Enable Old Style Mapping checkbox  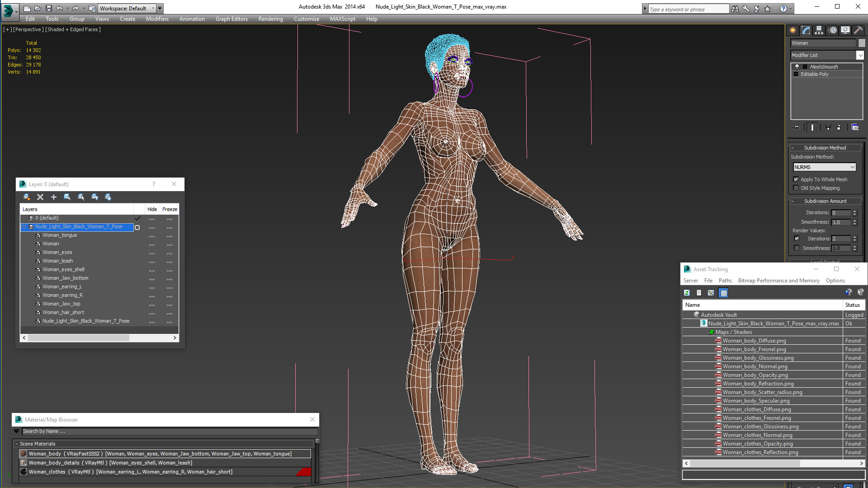[796, 188]
